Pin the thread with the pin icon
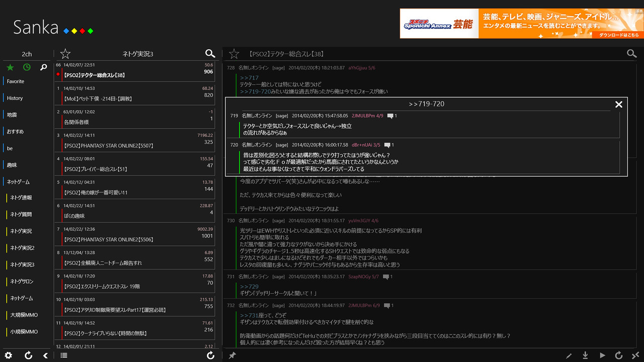The width and height of the screenshot is (644, 362). [x=232, y=355]
